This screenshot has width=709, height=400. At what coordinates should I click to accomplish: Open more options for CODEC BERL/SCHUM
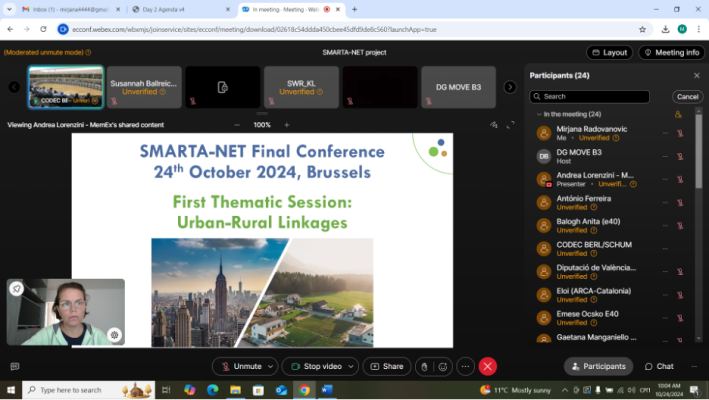[x=665, y=249]
